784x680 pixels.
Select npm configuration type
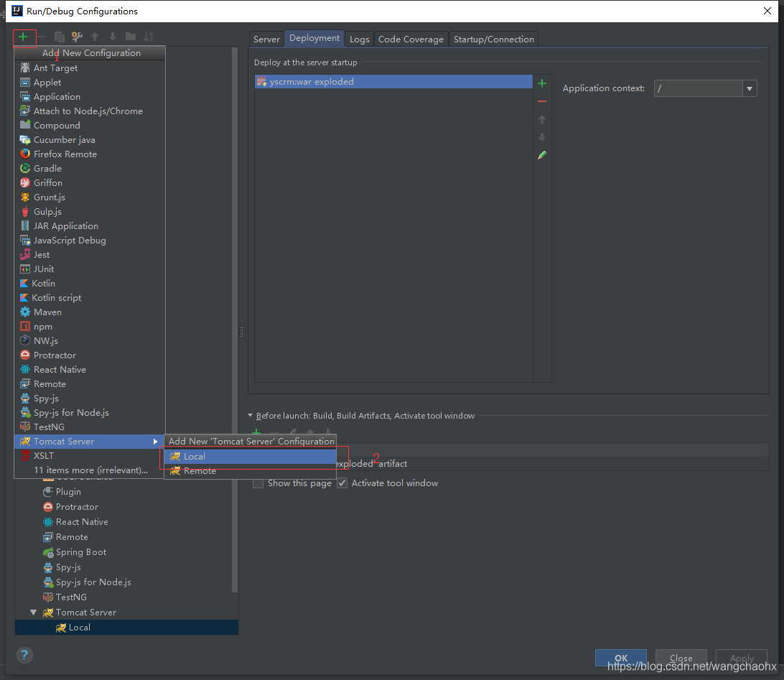(x=90, y=327)
